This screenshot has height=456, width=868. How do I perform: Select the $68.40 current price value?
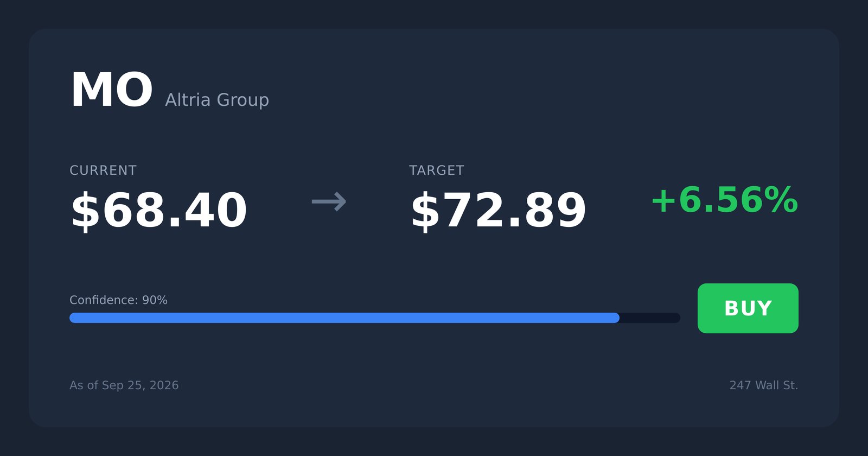[159, 211]
